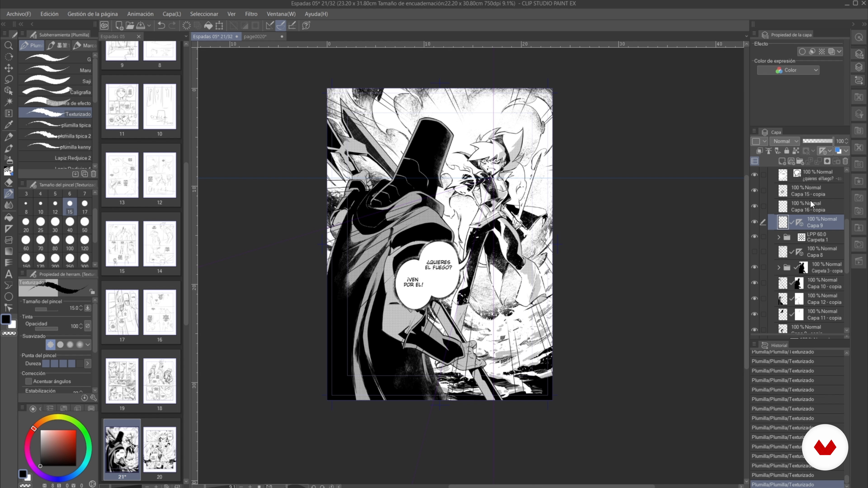Open the Efecto options dropdown arrow

pyautogui.click(x=839, y=52)
